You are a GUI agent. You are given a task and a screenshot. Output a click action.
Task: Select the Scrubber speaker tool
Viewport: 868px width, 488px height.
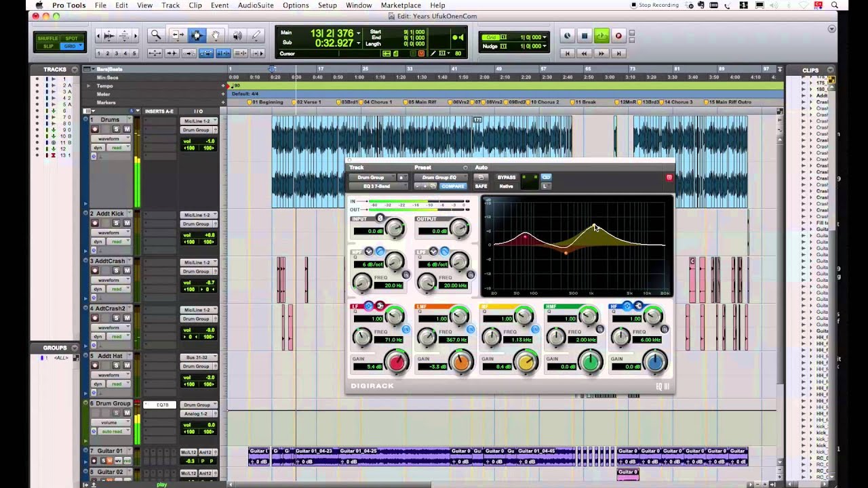point(237,35)
